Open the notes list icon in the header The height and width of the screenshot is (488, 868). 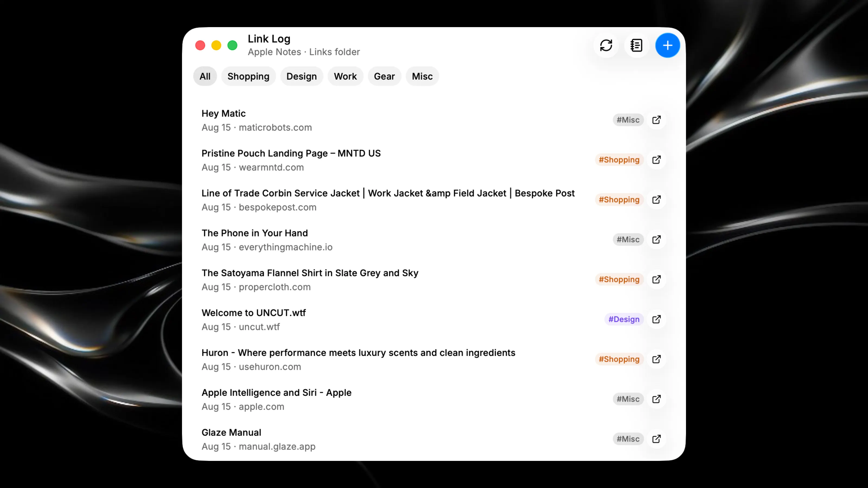coord(637,46)
